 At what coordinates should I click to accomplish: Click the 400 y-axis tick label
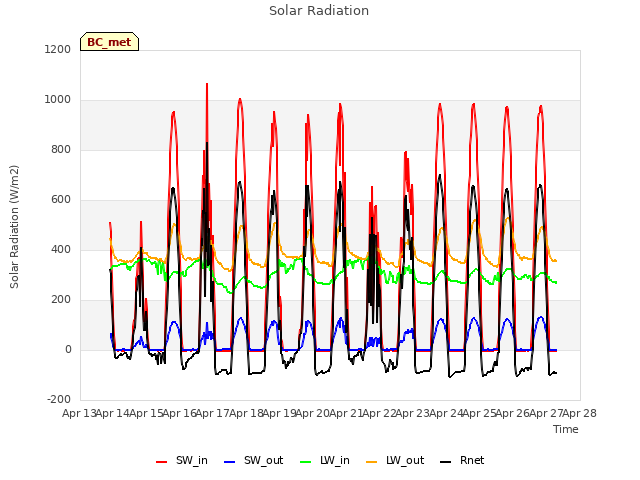tap(61, 249)
